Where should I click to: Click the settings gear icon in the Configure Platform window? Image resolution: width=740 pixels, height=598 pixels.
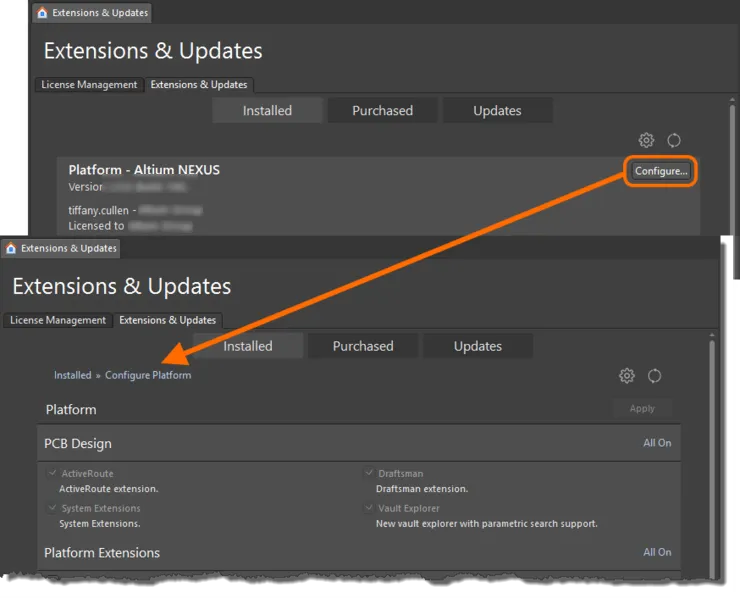click(x=627, y=376)
